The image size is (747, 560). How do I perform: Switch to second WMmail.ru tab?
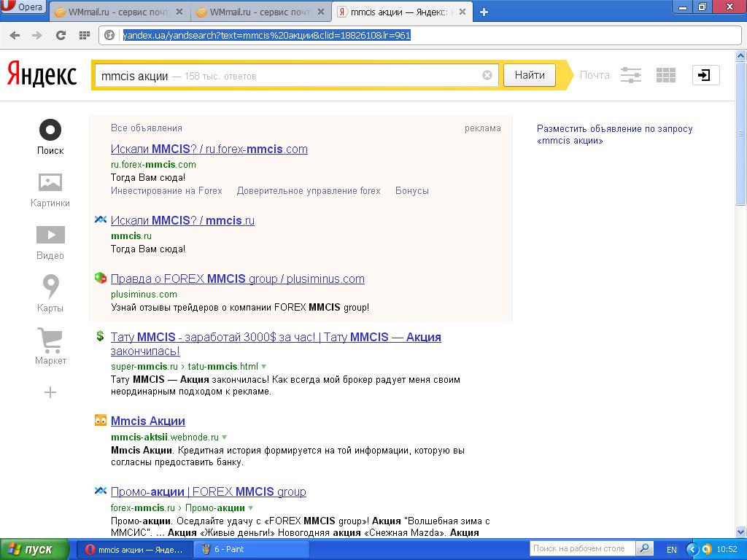tap(260, 12)
